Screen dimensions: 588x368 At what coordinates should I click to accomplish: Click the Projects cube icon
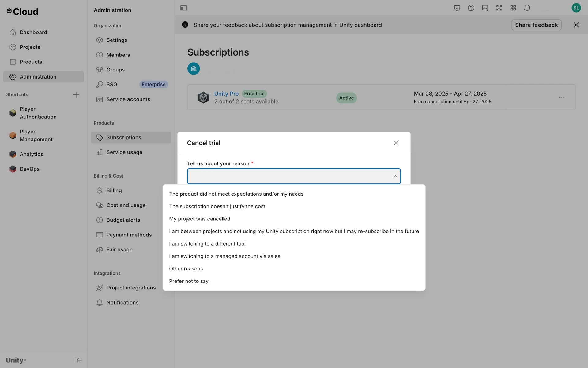(x=13, y=47)
